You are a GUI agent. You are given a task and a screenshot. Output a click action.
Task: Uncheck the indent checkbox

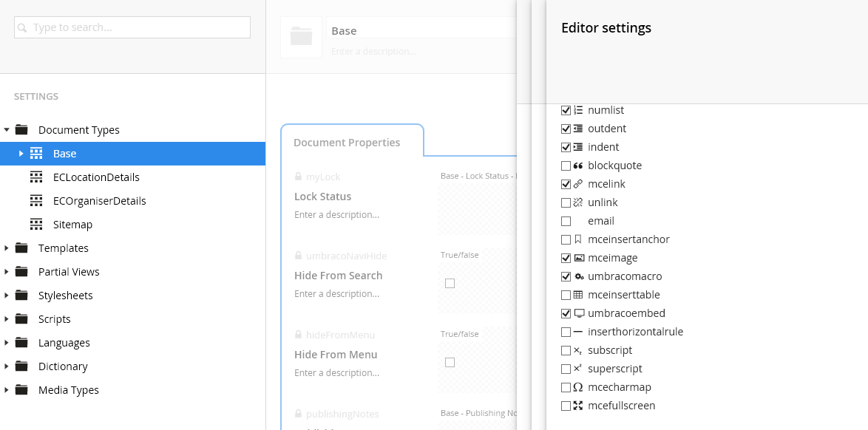point(566,147)
